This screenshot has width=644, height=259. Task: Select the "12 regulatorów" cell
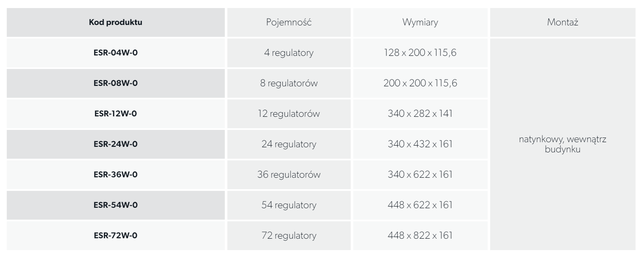pos(290,114)
